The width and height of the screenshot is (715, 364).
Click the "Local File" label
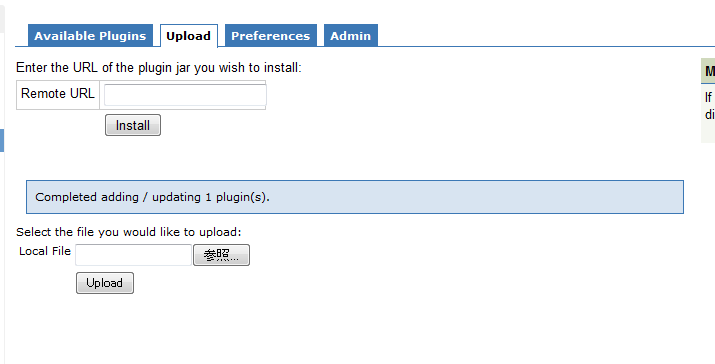(x=45, y=251)
